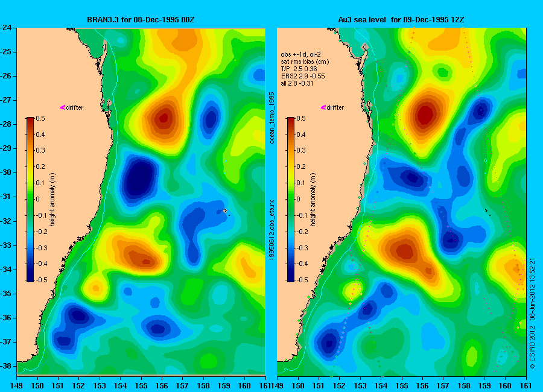Click longitude label 158 under the BRAN3.3 panel
This screenshot has width=543, height=392.
click(203, 386)
